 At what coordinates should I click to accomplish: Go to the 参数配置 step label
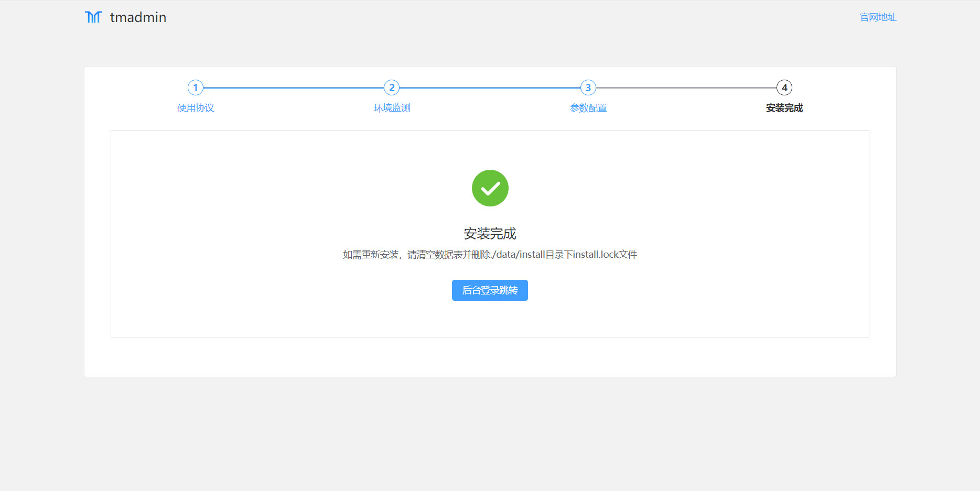click(588, 108)
